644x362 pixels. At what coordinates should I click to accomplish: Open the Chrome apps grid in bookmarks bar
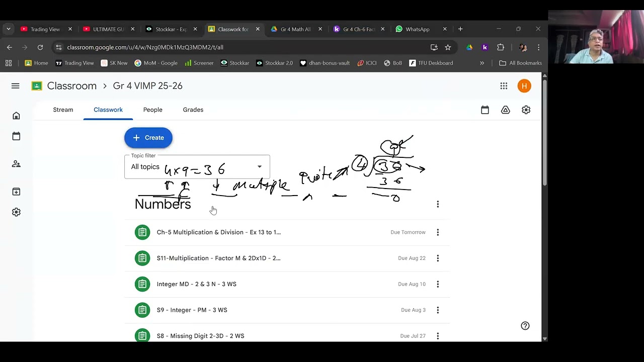(x=9, y=63)
